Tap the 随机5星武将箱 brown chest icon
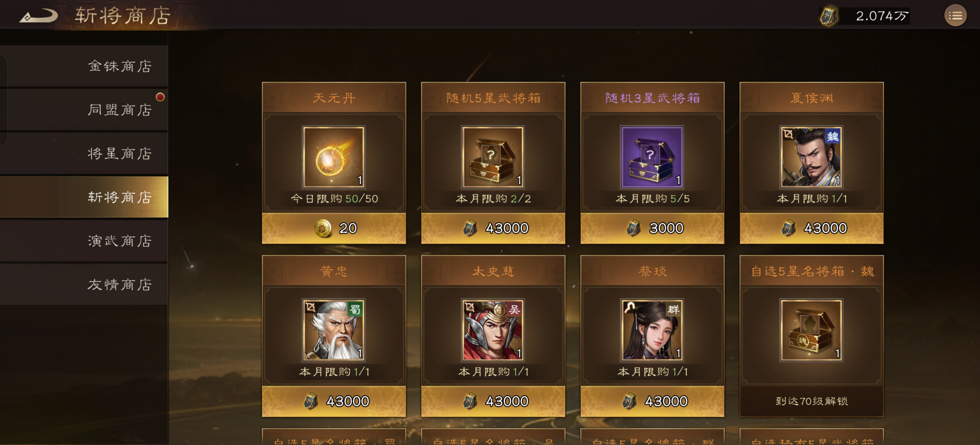Screen dimensions: 980x445 coord(493,157)
